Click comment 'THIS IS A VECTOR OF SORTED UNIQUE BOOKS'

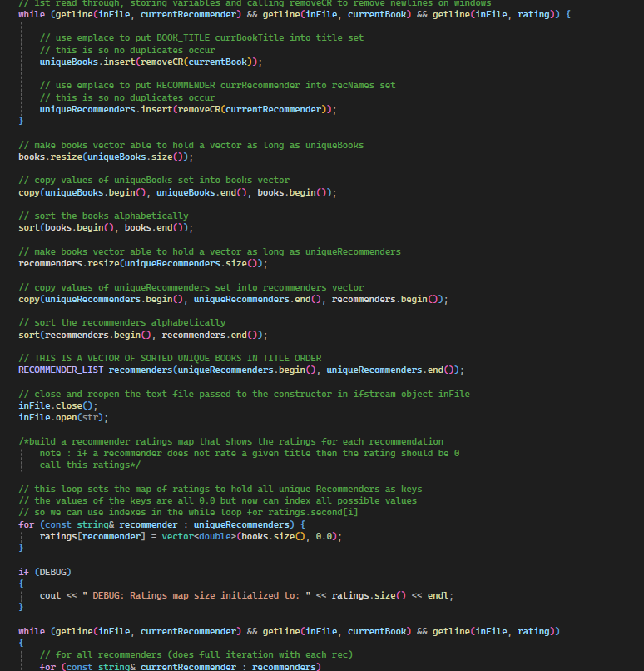(170, 358)
